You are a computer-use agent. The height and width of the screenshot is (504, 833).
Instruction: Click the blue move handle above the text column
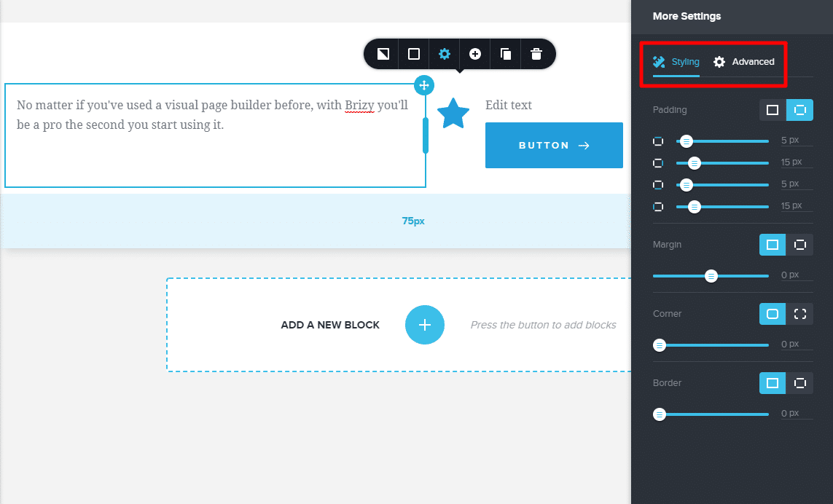pos(424,85)
